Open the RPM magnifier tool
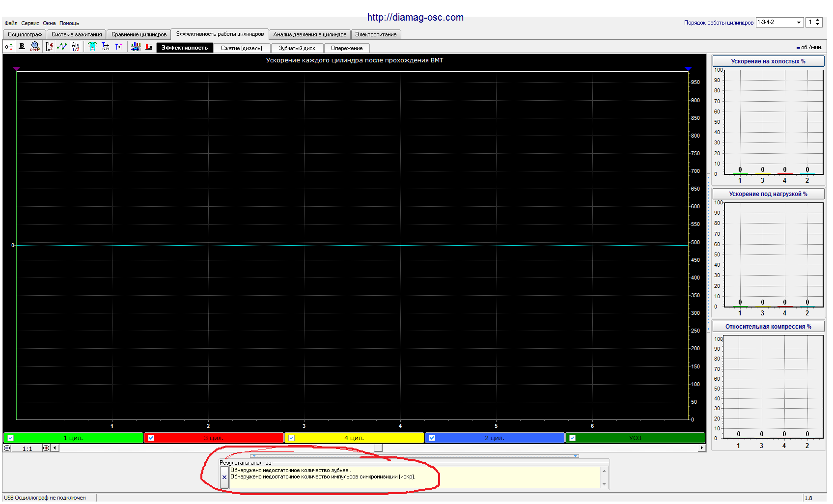 [34, 47]
